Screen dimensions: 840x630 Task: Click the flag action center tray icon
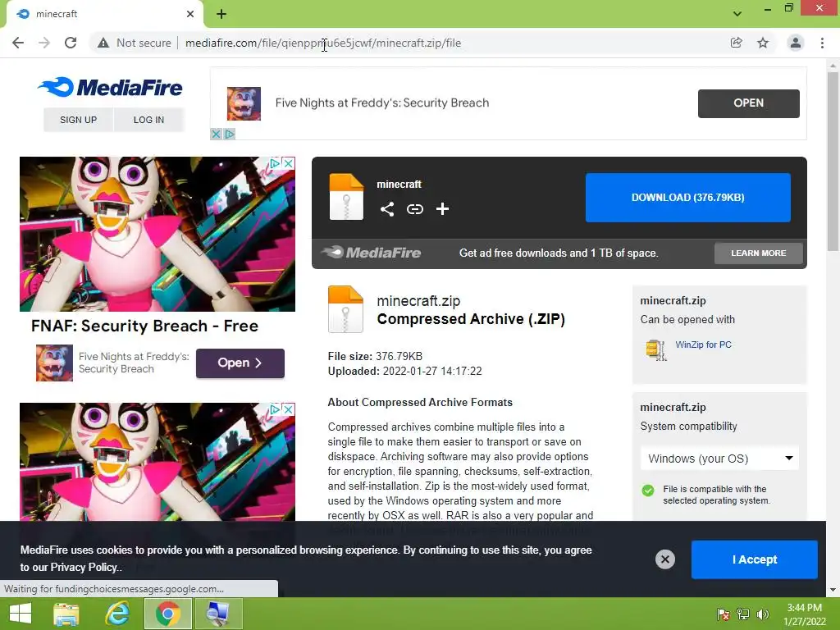[x=724, y=614]
